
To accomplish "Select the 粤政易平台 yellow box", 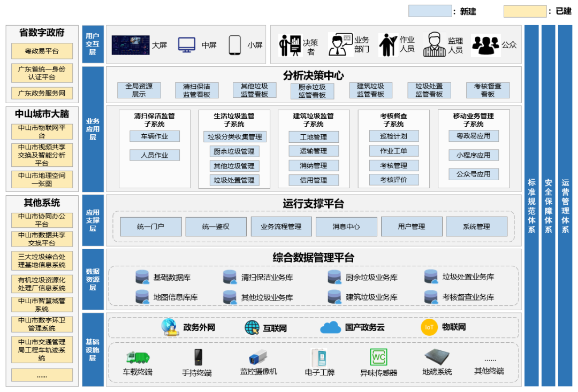I will [42, 51].
